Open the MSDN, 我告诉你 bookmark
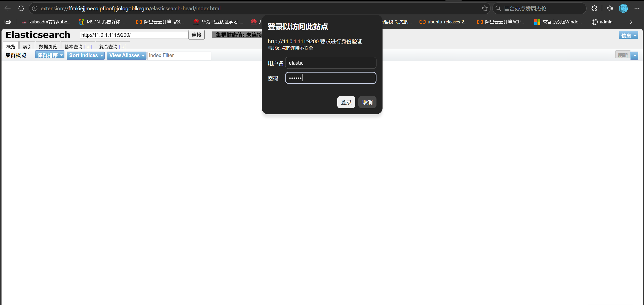This screenshot has width=644, height=305. pos(103,22)
